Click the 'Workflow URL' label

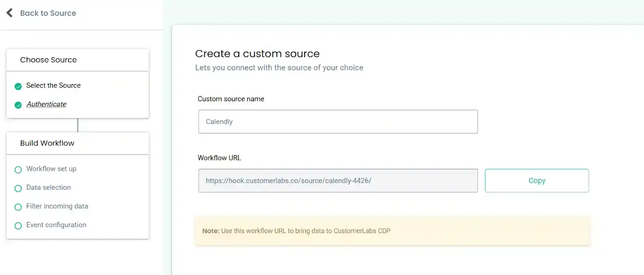(219, 158)
